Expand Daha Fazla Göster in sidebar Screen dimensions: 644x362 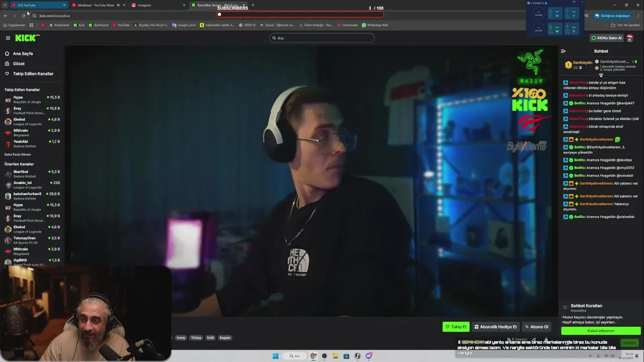coord(18,154)
